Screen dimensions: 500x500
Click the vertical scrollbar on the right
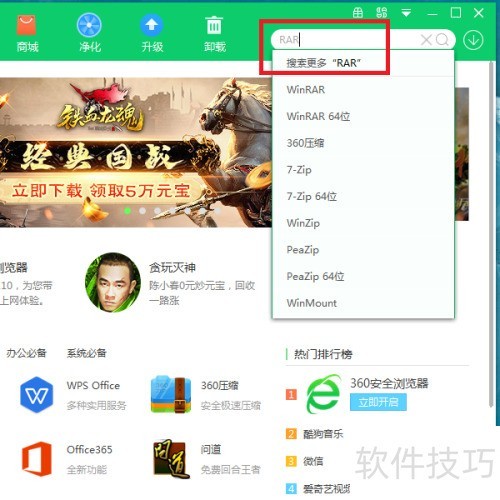[491, 233]
